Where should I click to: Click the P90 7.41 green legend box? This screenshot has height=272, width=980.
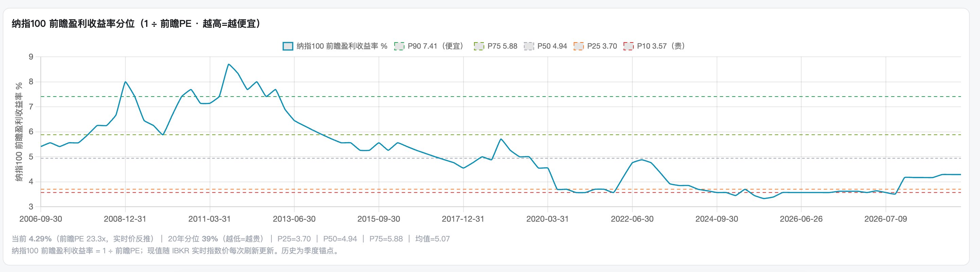coord(399,47)
